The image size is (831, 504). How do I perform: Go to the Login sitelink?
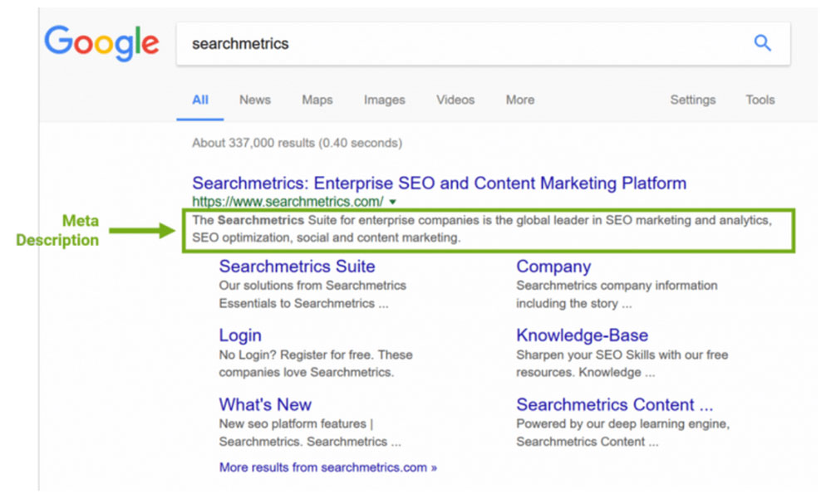pyautogui.click(x=240, y=335)
